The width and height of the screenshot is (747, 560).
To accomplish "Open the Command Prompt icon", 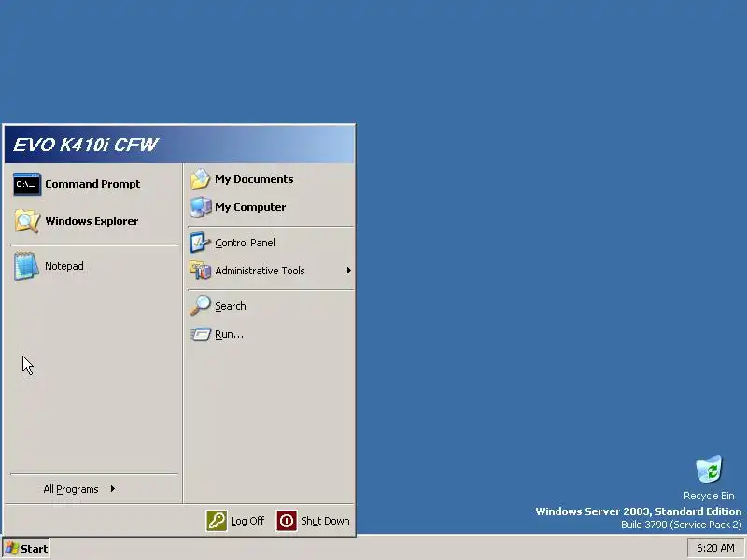I will (x=27, y=184).
